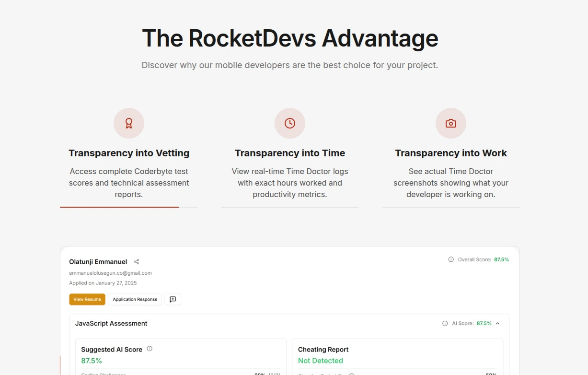Click the email emmanuelolusegun.co@gmail.com
This screenshot has width=588, height=375.
click(x=110, y=273)
